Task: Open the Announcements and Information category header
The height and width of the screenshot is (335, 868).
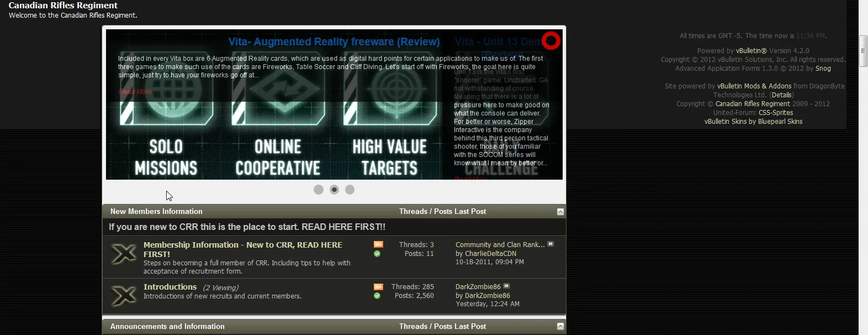Action: (167, 327)
